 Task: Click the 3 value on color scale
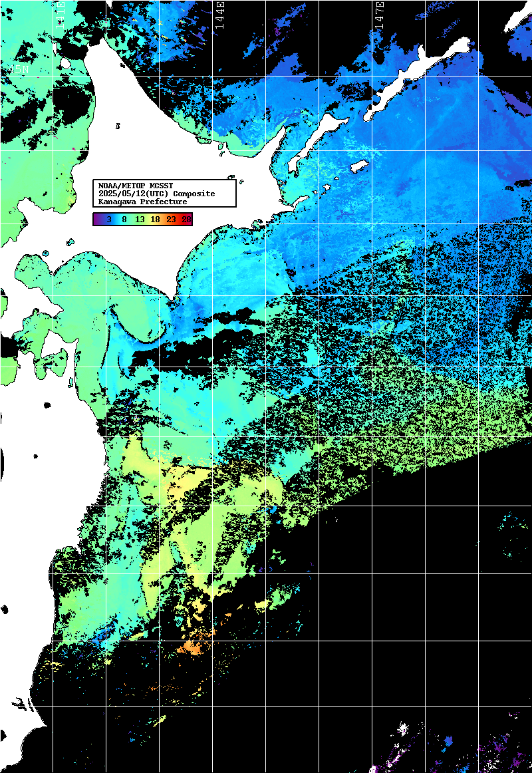pyautogui.click(x=109, y=220)
